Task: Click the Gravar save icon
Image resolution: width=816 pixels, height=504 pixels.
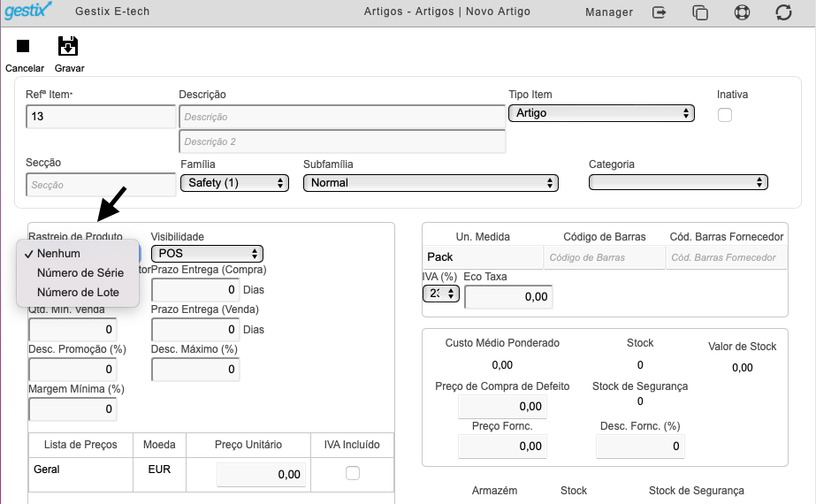Action: coord(68,46)
